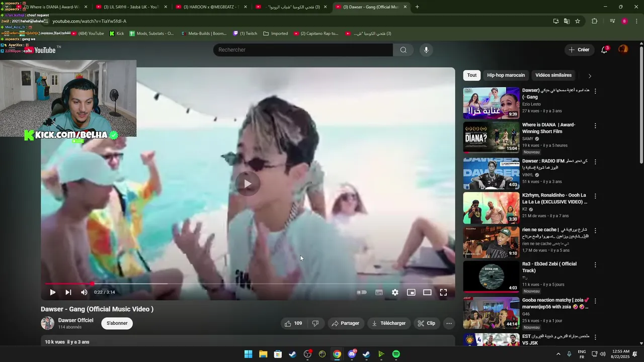Open options menu for rien ne se cache video
644x362 pixels.
click(595, 230)
